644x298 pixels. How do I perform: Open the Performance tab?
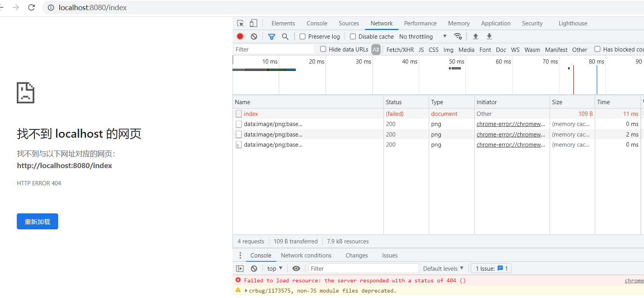tap(420, 23)
